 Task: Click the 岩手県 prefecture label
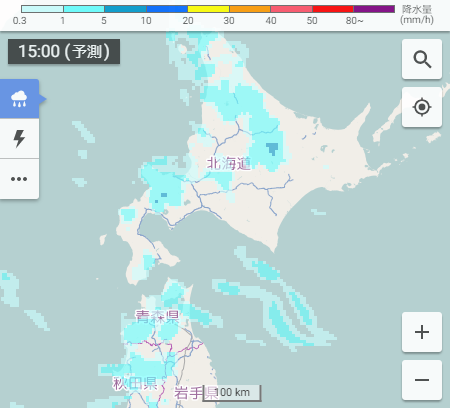click(x=196, y=393)
